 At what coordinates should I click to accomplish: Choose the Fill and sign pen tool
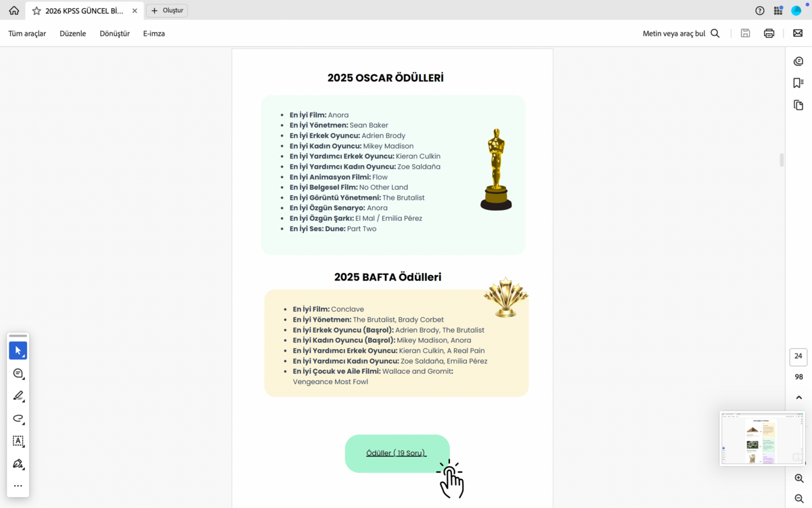click(18, 464)
